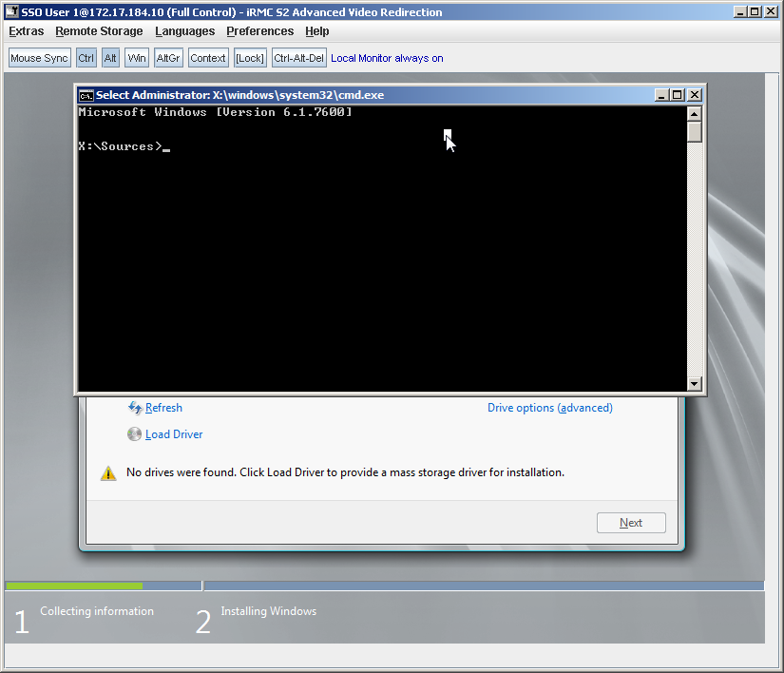Click the No drives were found message

[345, 472]
